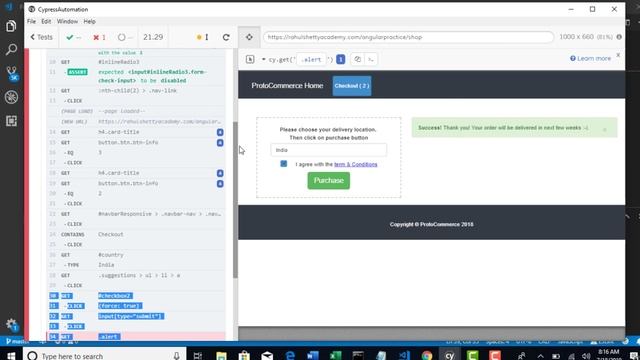
Task: Select the ASSERT expected disabled command row
Action: 136,76
